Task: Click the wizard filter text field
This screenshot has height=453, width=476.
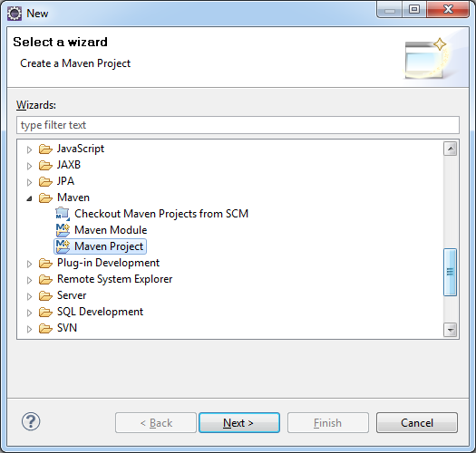Action: click(238, 125)
